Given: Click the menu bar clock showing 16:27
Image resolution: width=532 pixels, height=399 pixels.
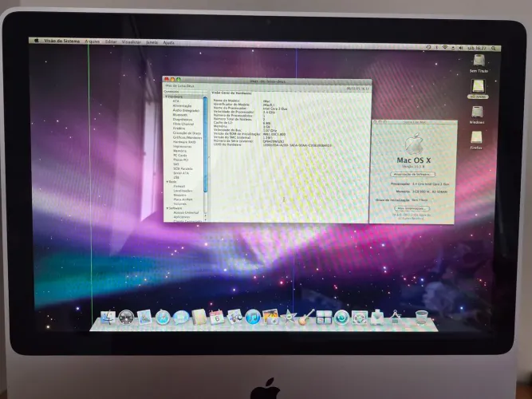Looking at the screenshot, I should tap(477, 48).
